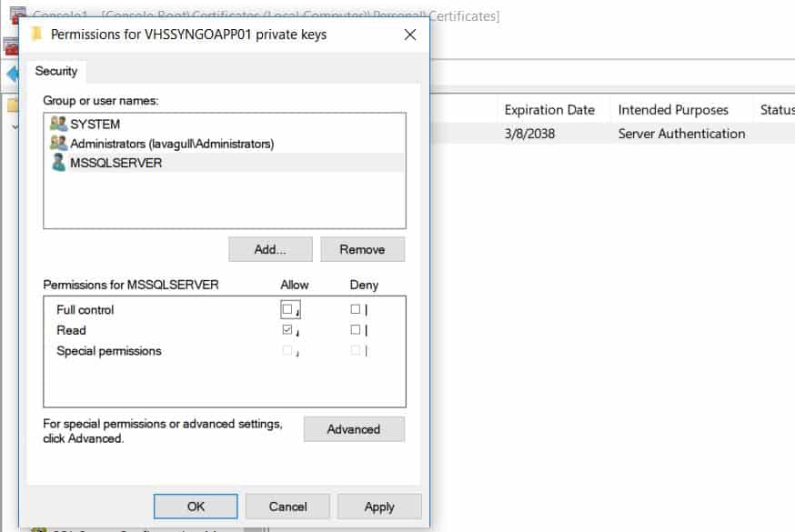
Task: Select the SYSTEM group entry
Action: pos(225,124)
